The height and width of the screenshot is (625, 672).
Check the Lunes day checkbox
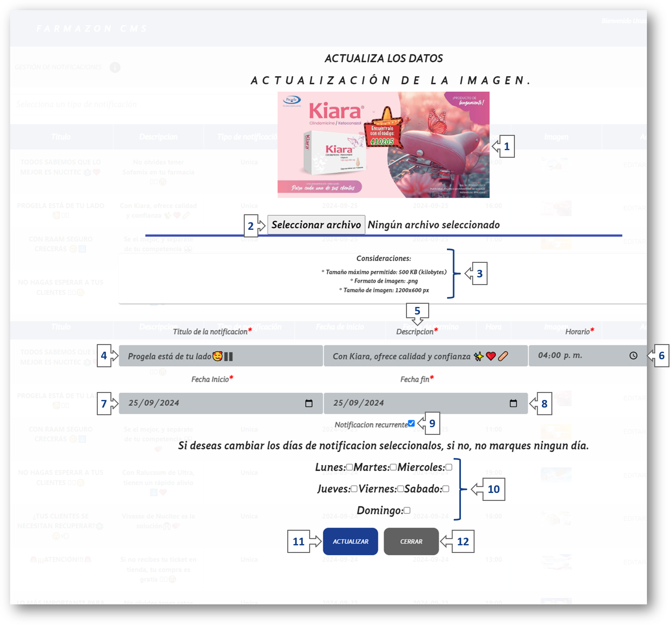[x=349, y=467]
